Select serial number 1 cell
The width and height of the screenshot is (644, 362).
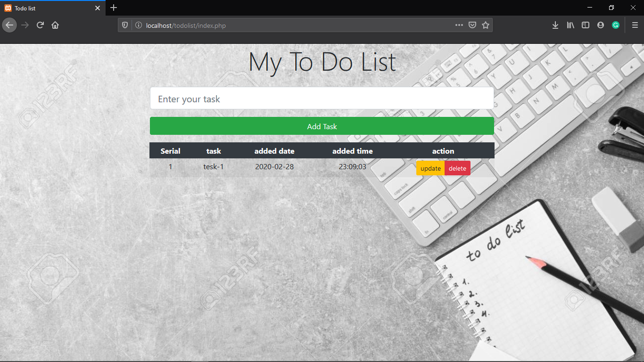coord(170,166)
